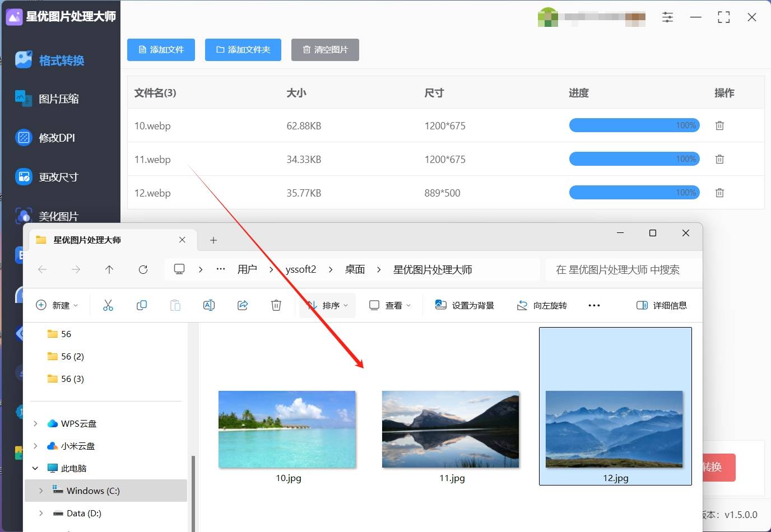Expand the Data (D:) drive node

(x=41, y=513)
